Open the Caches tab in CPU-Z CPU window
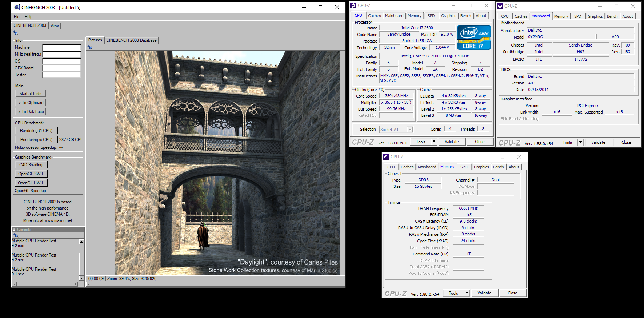 [374, 16]
